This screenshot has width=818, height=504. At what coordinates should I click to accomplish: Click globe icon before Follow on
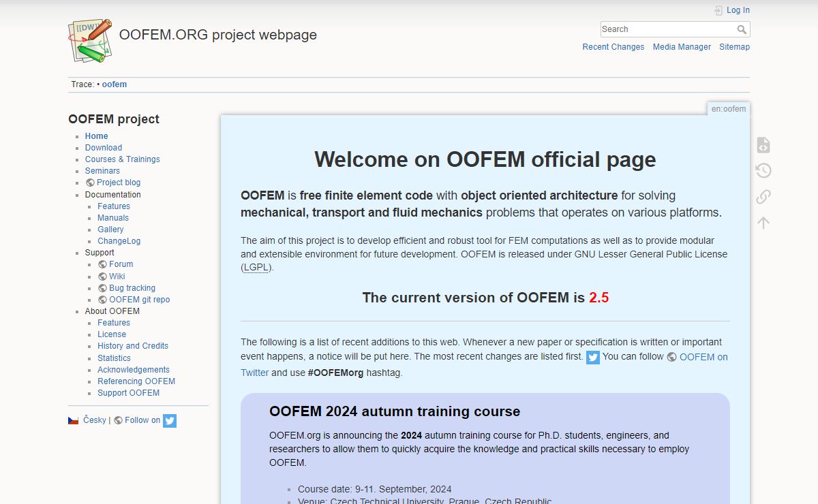point(119,420)
